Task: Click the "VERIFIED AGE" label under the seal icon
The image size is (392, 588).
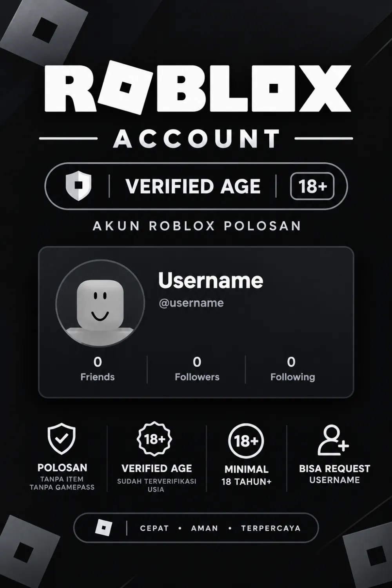Action: 157,468
